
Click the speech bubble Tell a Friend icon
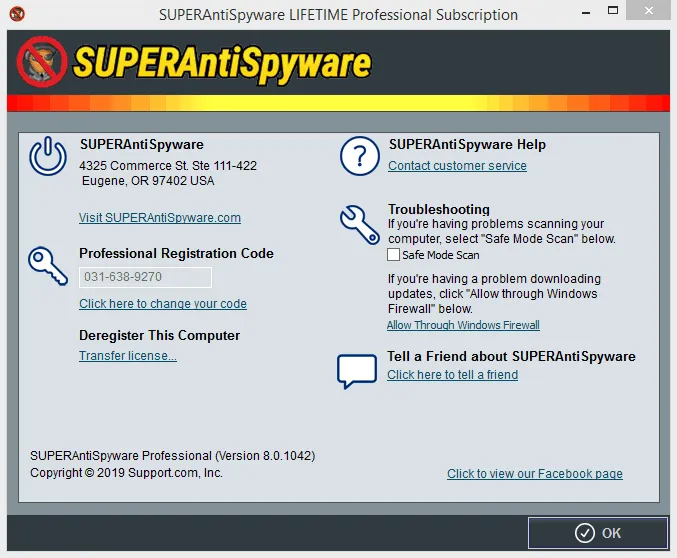click(x=357, y=371)
